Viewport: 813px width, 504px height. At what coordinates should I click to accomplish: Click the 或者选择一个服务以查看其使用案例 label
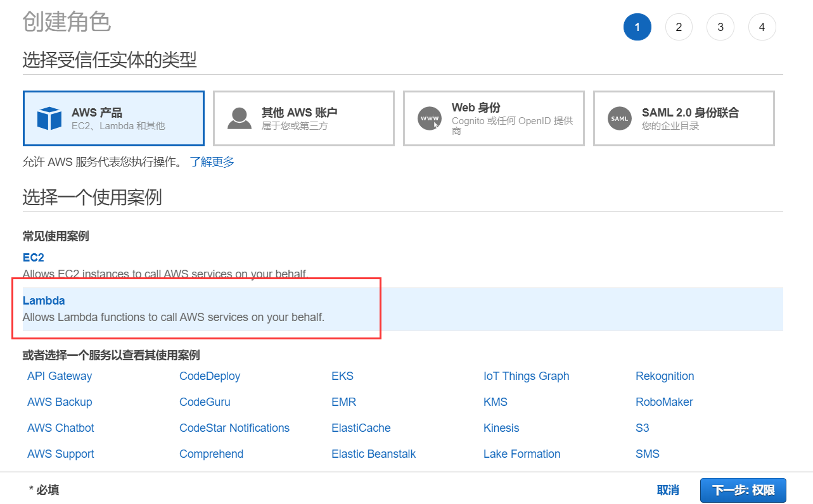pos(112,355)
